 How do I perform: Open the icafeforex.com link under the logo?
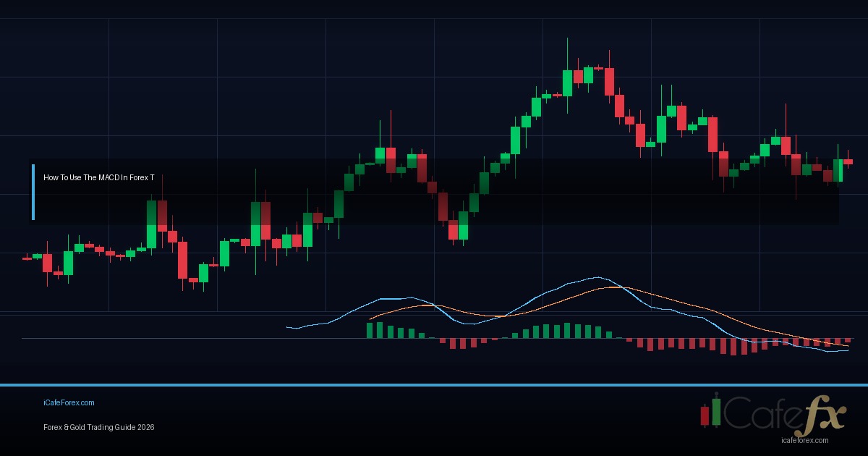click(805, 439)
